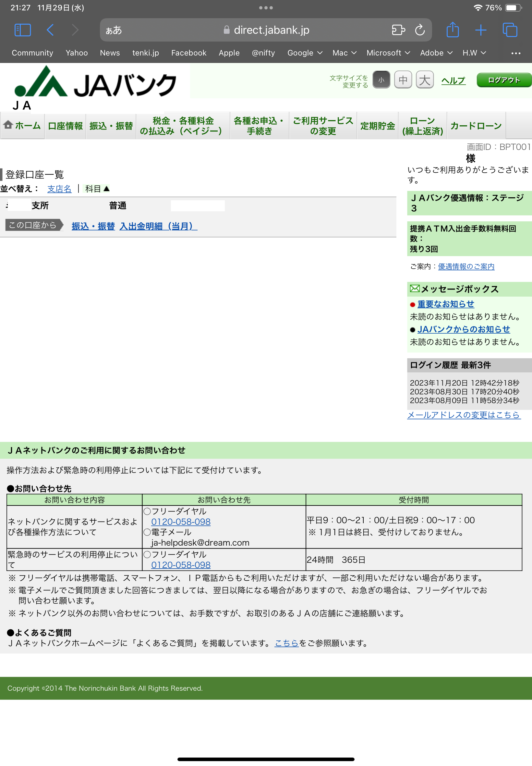Viewport: 532px width, 766px height.
Task: Open 税金・各種料金の払込み (ペイジー) tab
Action: [x=183, y=125]
